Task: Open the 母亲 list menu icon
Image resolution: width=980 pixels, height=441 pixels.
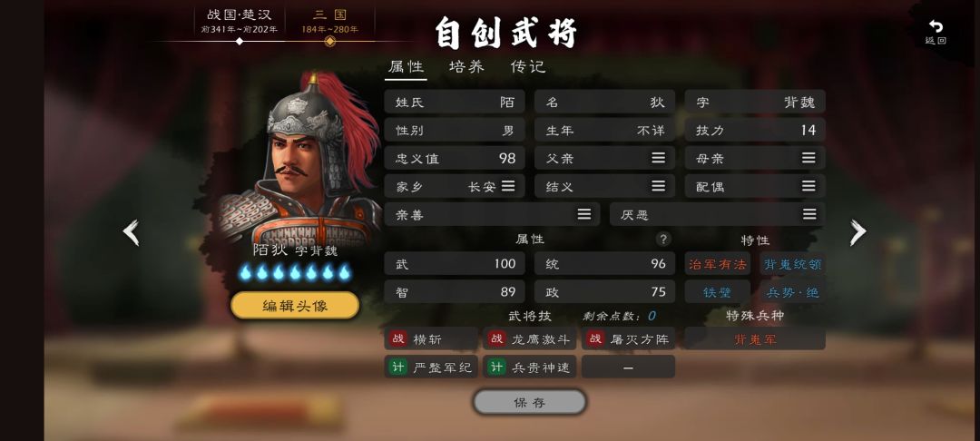Action: (x=808, y=158)
